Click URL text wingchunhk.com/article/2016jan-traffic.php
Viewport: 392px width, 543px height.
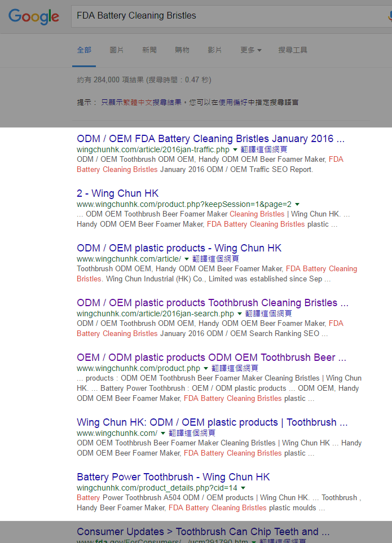tap(153, 149)
